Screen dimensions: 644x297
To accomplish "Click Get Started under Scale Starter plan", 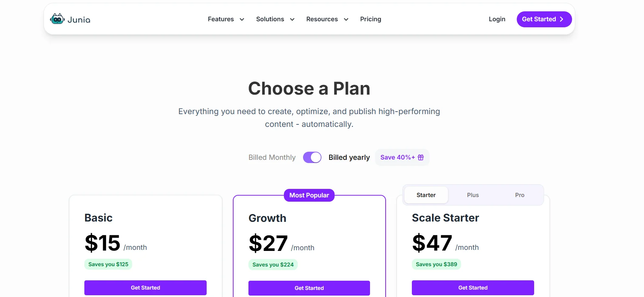I will pyautogui.click(x=473, y=288).
